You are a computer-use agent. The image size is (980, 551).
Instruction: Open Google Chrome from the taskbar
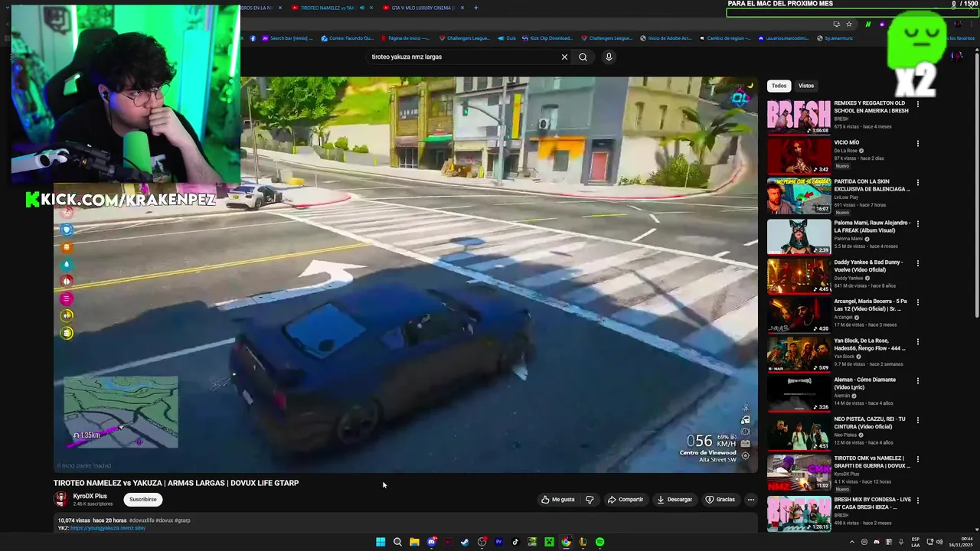pos(566,542)
